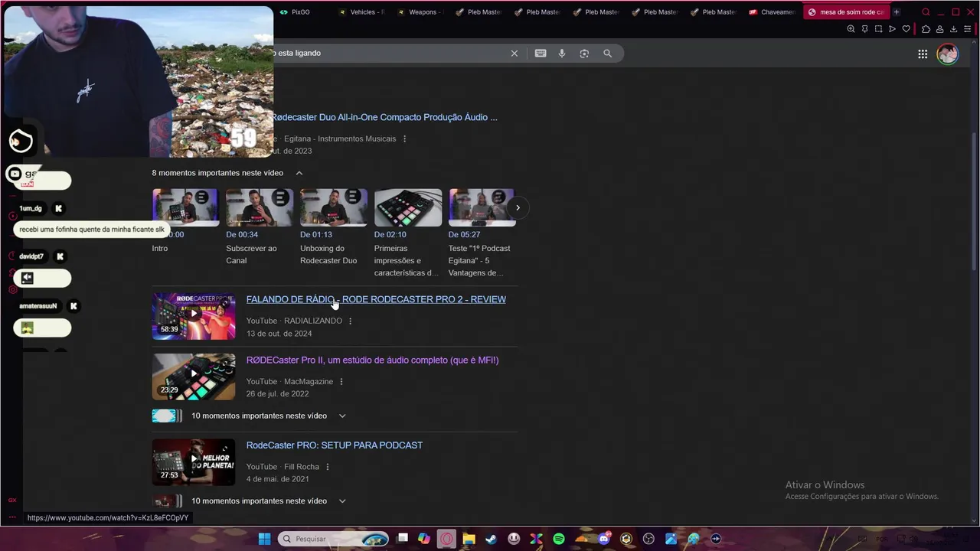
Task: Open File Explorer from the taskbar
Action: (469, 539)
